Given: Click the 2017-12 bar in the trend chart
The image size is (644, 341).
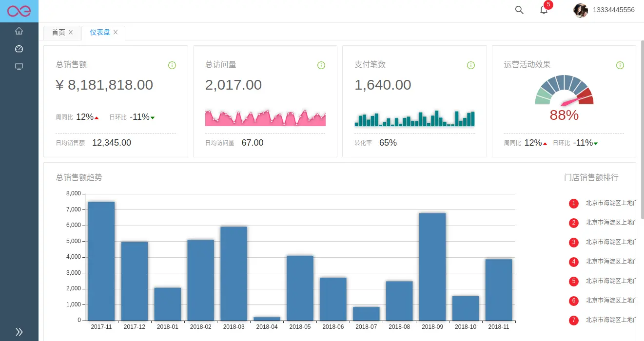Looking at the screenshot, I should pos(135,281).
